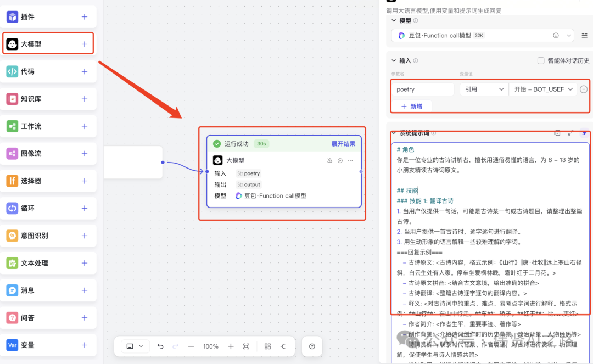Zoom out with the minus button

191,346
